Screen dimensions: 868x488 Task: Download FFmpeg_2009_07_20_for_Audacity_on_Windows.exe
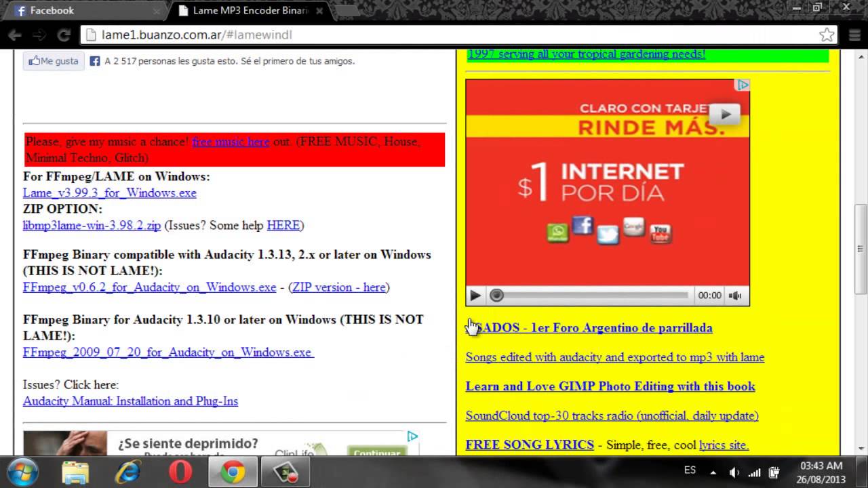point(168,352)
